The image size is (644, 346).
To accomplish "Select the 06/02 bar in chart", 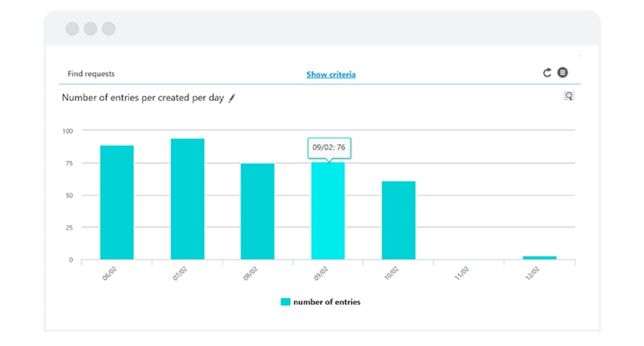I will pos(117,203).
